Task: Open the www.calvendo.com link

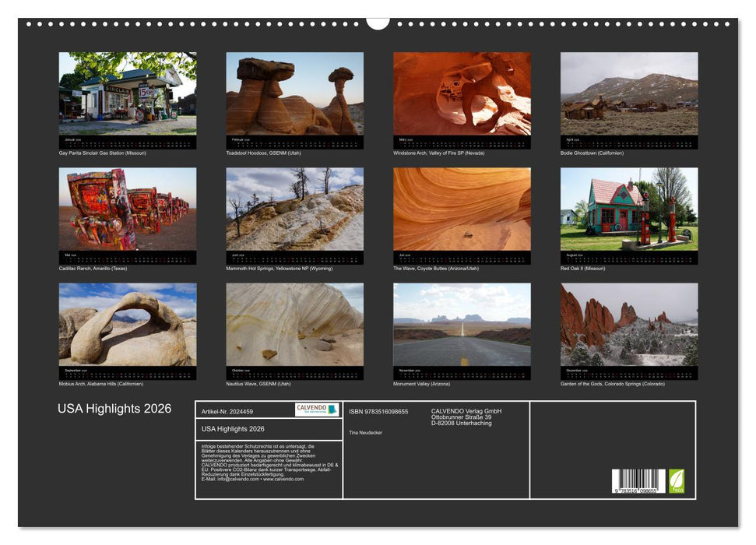Action: point(283,480)
